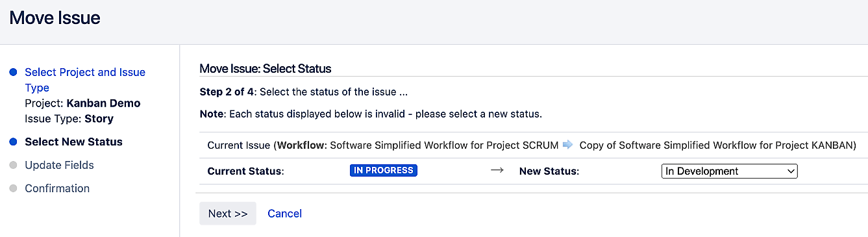Click the Next >> button
This screenshot has height=237, width=868.
(x=228, y=214)
